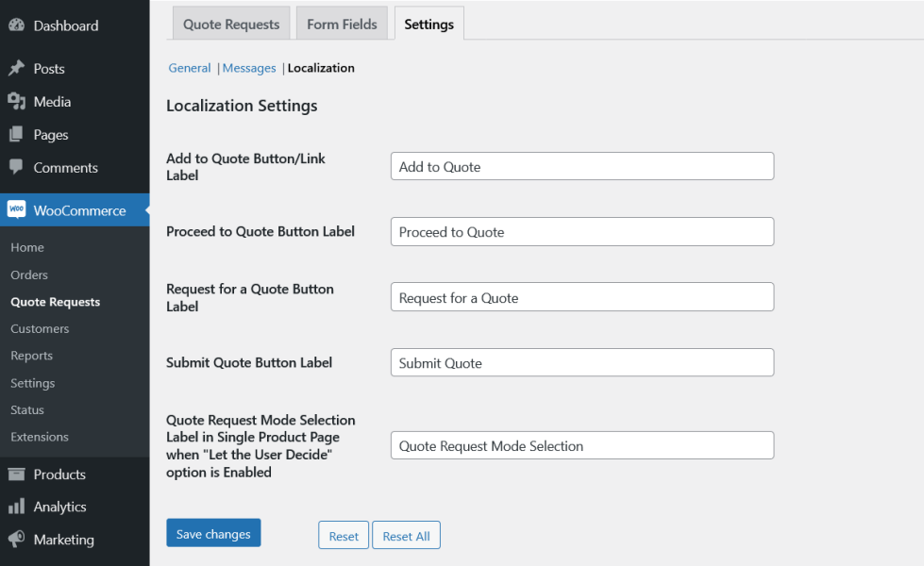Viewport: 924px width, 566px height.
Task: Open the Messages settings section
Action: 249,68
